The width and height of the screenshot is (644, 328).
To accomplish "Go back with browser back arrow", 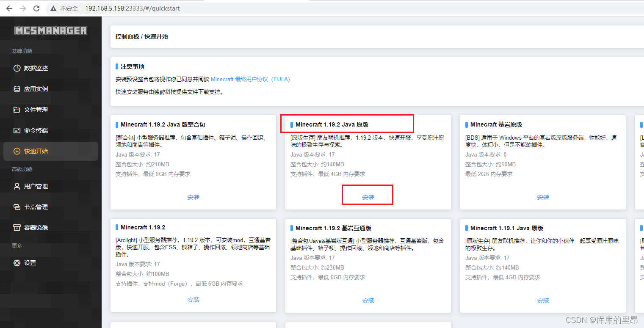I will click(x=9, y=8).
